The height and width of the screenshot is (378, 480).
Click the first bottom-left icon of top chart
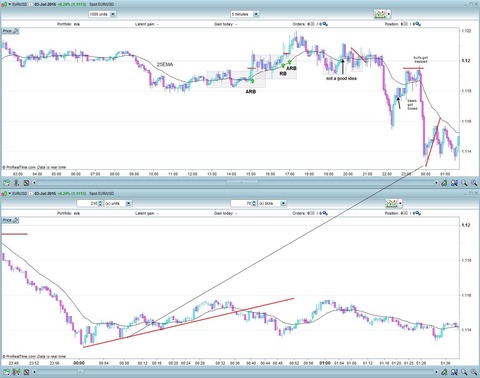point(7,183)
